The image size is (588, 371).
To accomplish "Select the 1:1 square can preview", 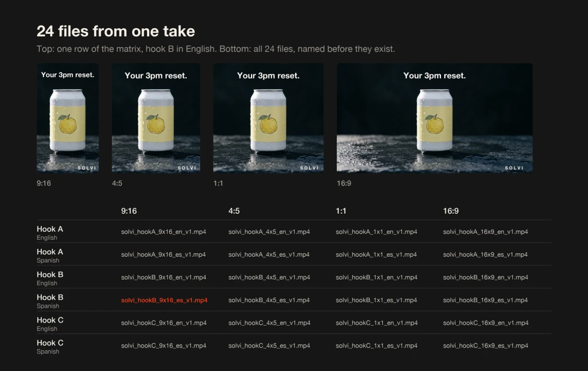I will coord(268,118).
